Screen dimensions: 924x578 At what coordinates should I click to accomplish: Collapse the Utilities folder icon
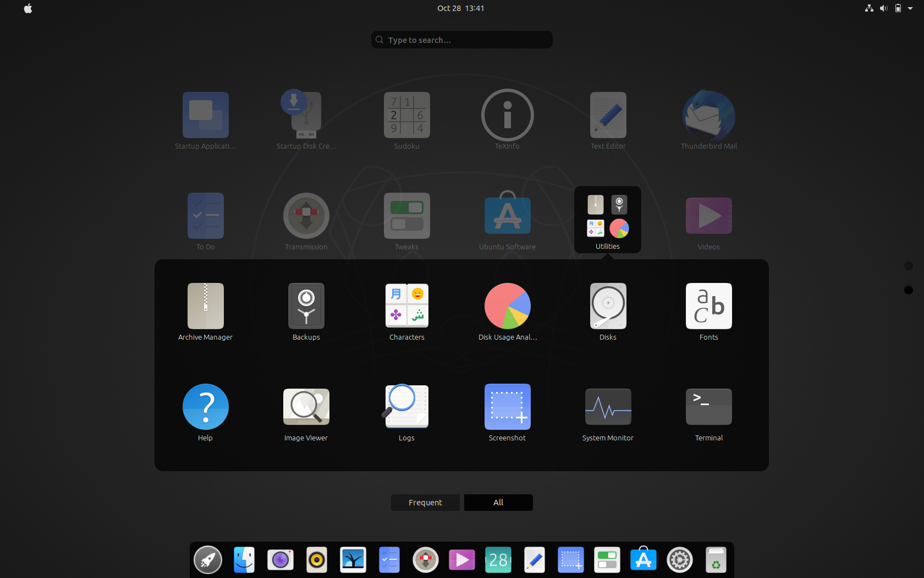click(608, 220)
